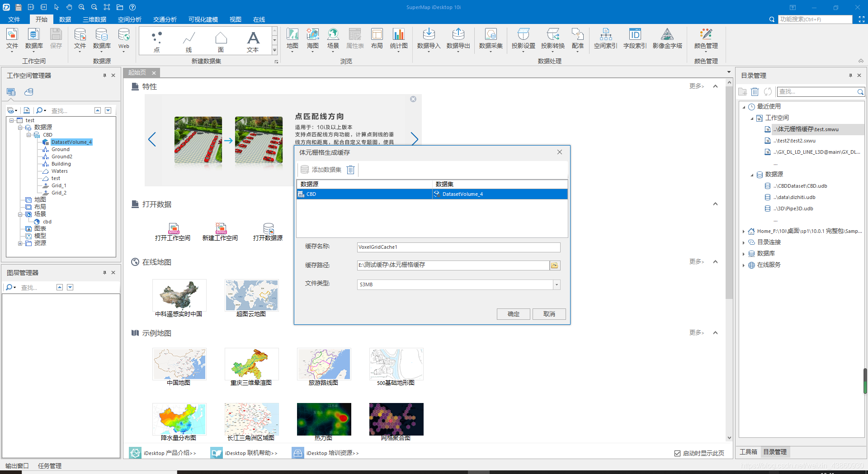This screenshot has height=474, width=868.
Task: Open the 影像金字塔 (Image pyramid) tool
Action: (x=667, y=39)
